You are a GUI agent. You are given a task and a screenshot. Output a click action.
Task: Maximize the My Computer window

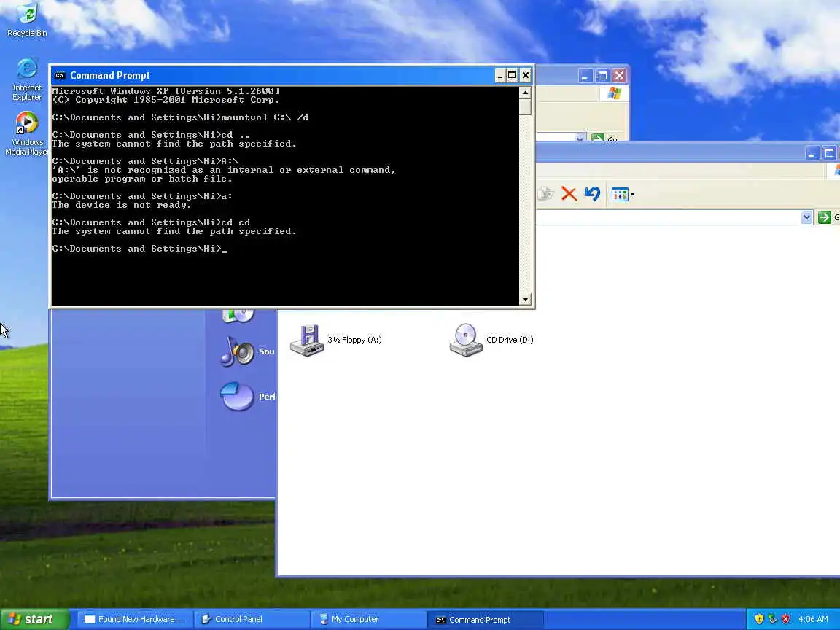click(x=829, y=154)
